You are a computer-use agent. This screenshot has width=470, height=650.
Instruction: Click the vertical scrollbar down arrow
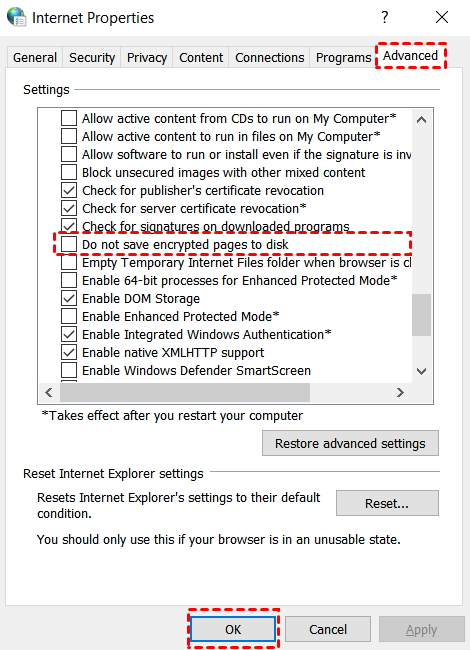coord(422,371)
